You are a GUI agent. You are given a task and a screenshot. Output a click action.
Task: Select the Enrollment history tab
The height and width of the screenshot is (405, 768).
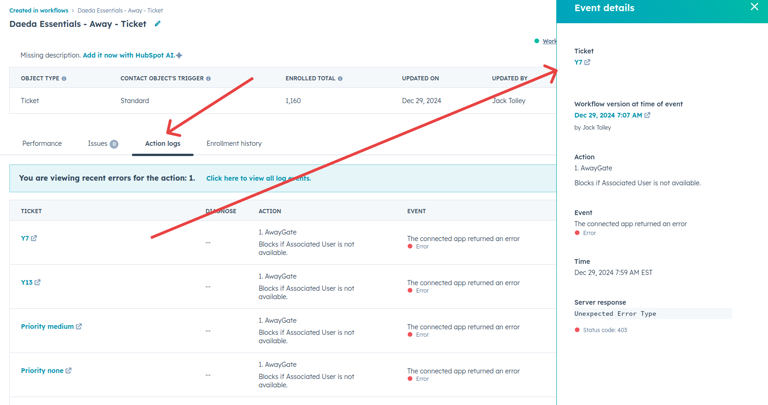coord(234,144)
